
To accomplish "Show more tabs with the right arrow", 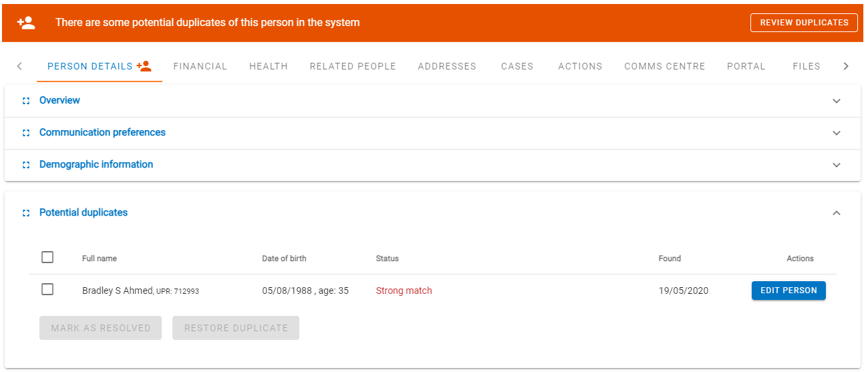I will 846,66.
